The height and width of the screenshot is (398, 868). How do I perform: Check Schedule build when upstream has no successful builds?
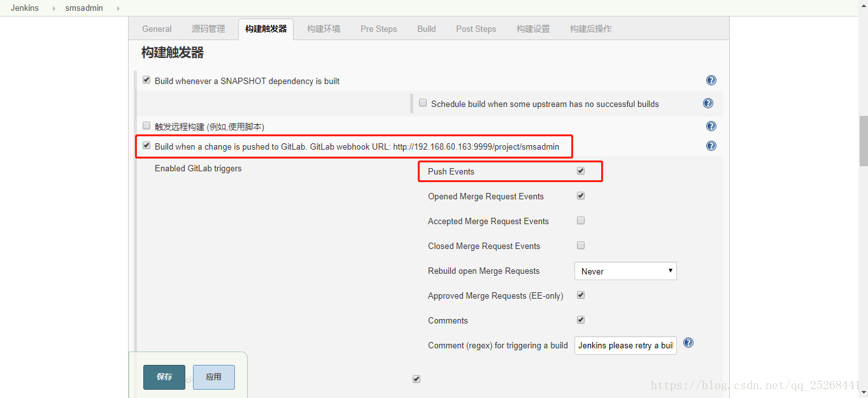coord(423,103)
